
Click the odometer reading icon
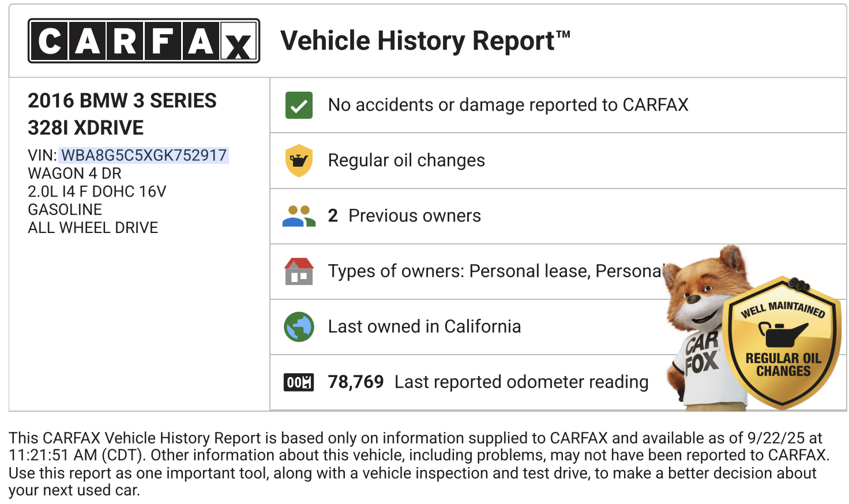[x=299, y=382]
